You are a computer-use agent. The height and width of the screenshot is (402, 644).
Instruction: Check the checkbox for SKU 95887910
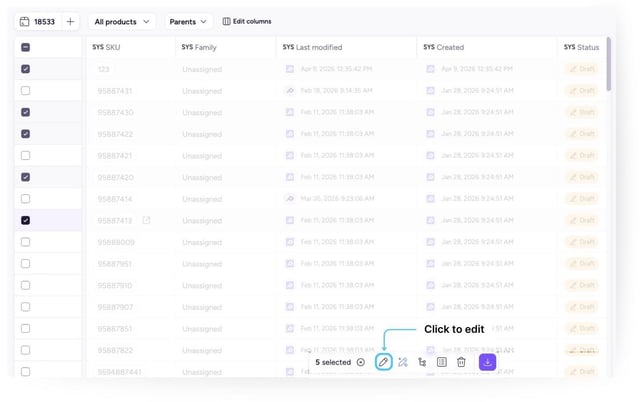[25, 285]
